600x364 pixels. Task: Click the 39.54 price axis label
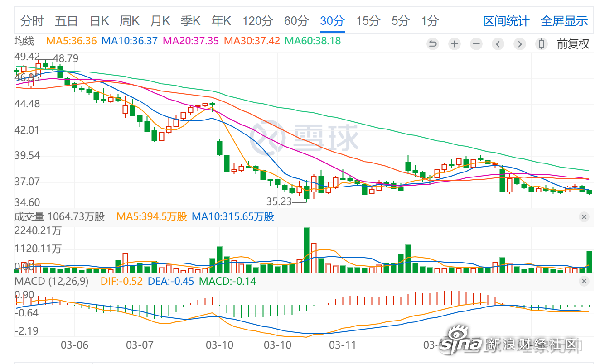point(27,155)
